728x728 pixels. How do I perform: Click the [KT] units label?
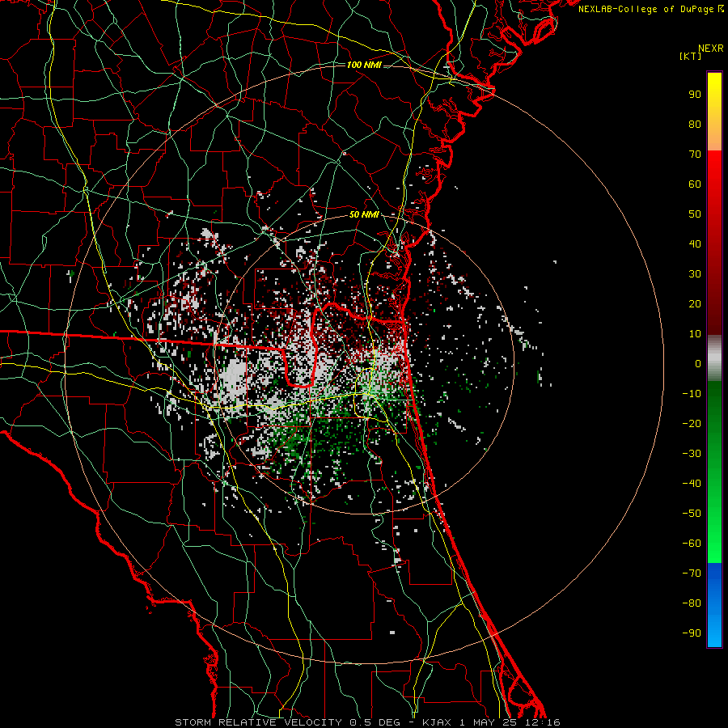[x=691, y=56]
